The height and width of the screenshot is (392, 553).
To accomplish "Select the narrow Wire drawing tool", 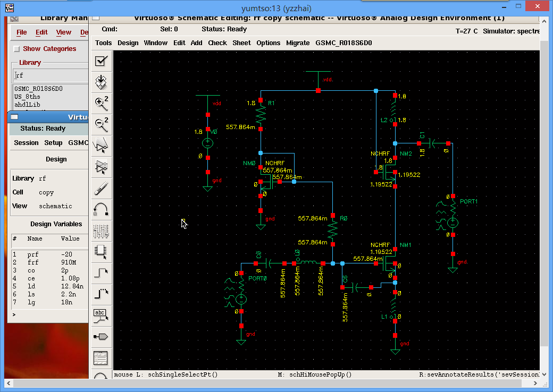I will (x=101, y=272).
